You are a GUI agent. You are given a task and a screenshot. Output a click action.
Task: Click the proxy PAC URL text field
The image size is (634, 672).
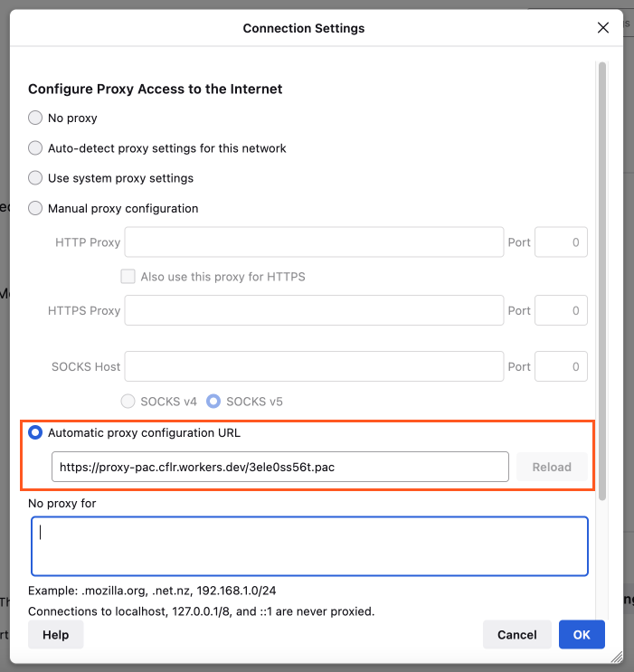pos(279,468)
